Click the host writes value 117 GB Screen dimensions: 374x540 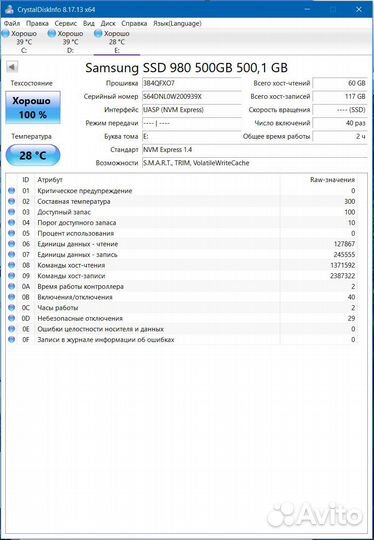(x=340, y=97)
